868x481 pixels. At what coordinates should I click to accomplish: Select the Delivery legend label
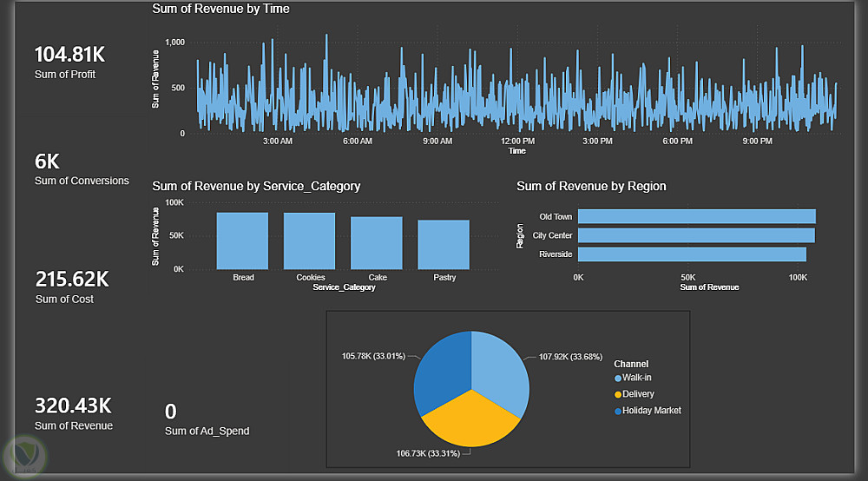pyautogui.click(x=638, y=394)
